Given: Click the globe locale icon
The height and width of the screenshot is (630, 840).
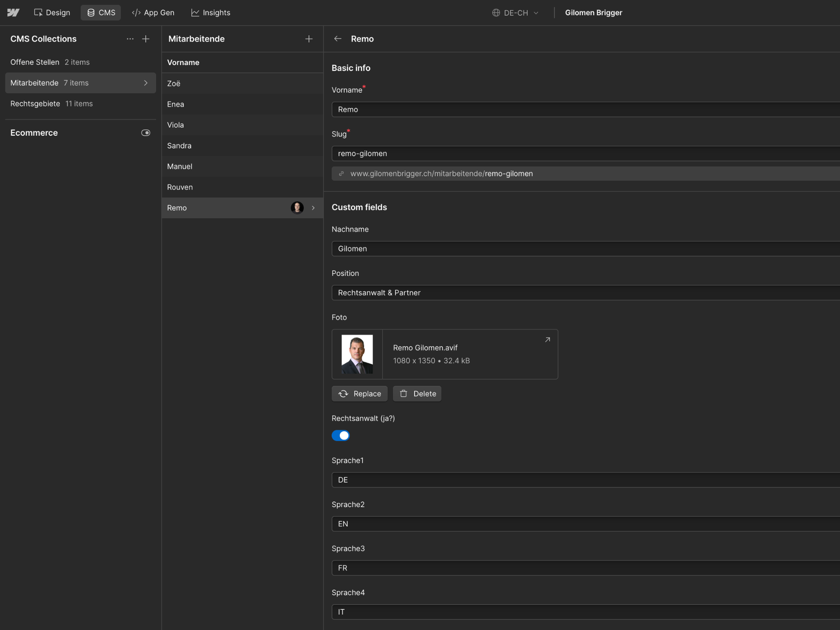Looking at the screenshot, I should (x=496, y=13).
